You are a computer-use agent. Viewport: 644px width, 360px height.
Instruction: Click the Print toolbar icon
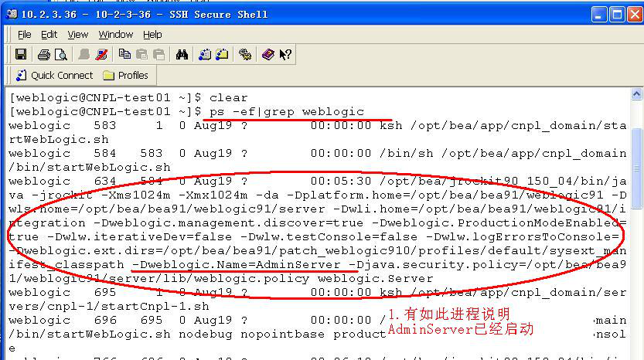pyautogui.click(x=43, y=54)
